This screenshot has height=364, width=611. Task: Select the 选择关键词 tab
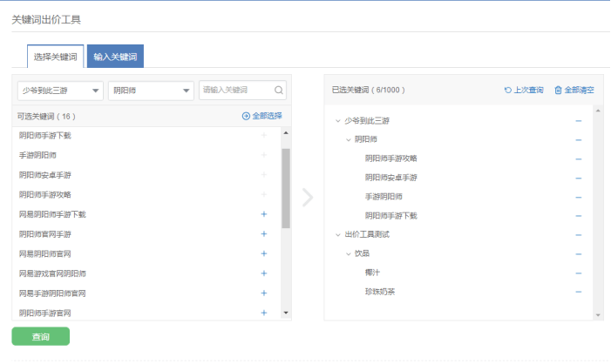(56, 57)
